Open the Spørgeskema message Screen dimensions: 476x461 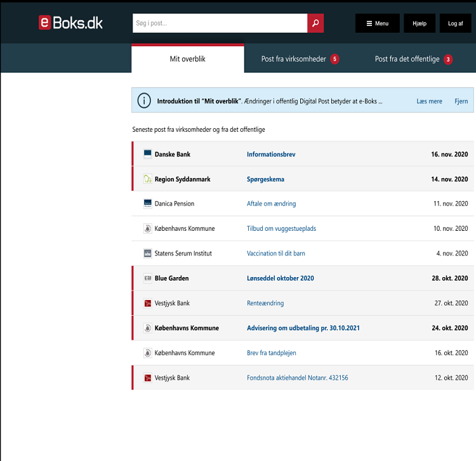coord(266,179)
